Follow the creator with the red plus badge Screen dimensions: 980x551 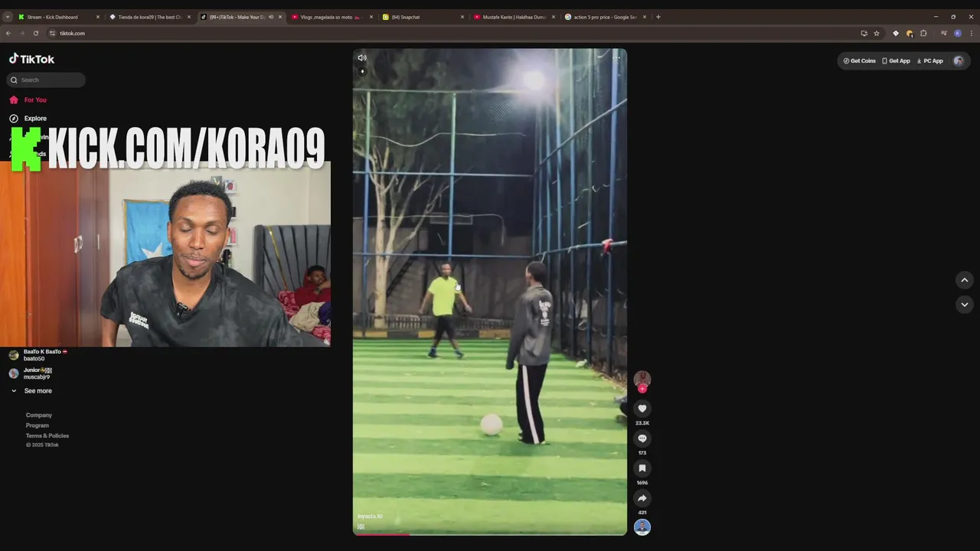[x=642, y=389]
